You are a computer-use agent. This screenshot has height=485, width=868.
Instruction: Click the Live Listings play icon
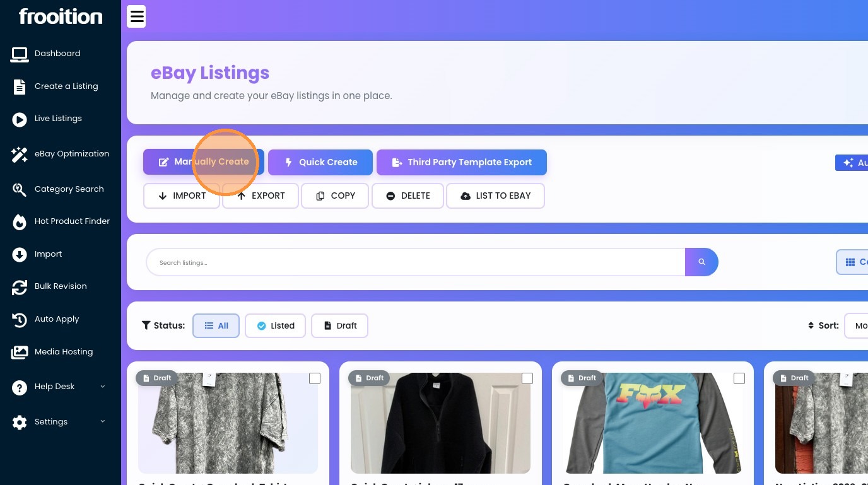[x=20, y=119]
